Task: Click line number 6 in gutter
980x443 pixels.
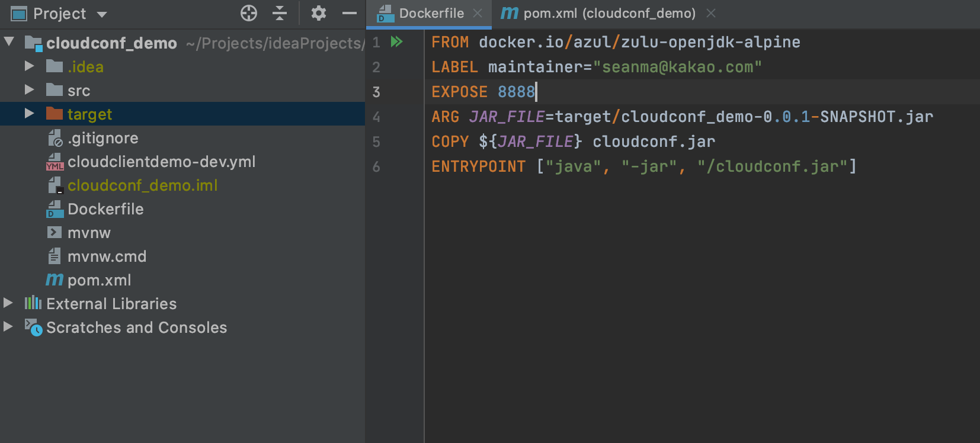Action: click(x=376, y=167)
